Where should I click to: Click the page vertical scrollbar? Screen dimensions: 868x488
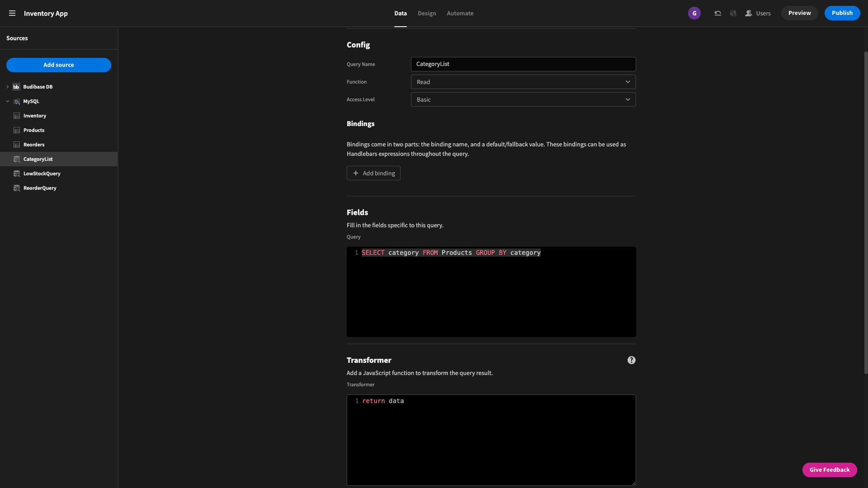866,212
